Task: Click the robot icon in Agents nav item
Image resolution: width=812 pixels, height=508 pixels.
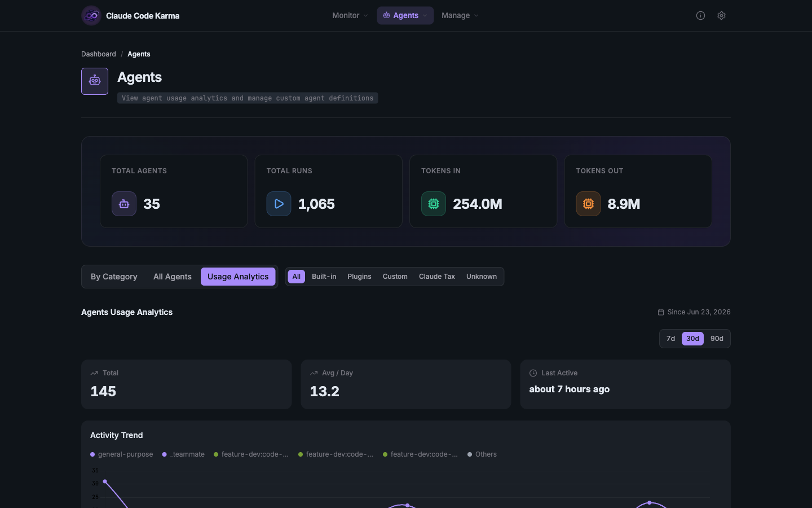Action: [386, 15]
